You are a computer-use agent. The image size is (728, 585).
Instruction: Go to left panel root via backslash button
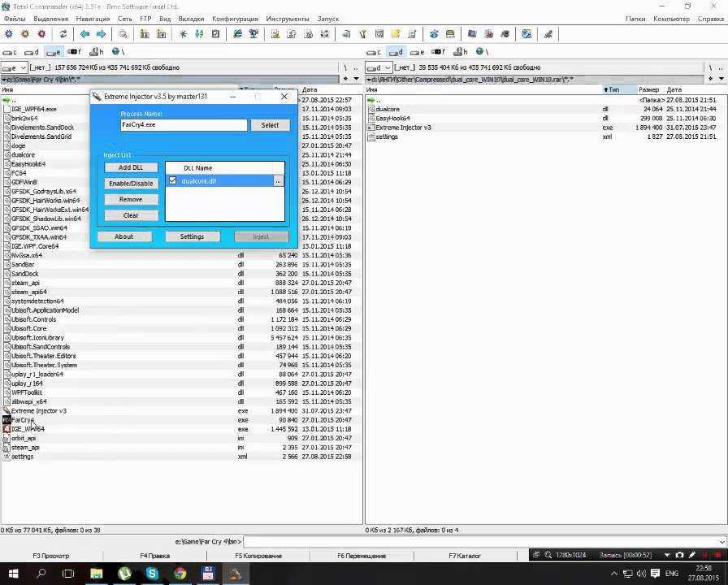(345, 67)
